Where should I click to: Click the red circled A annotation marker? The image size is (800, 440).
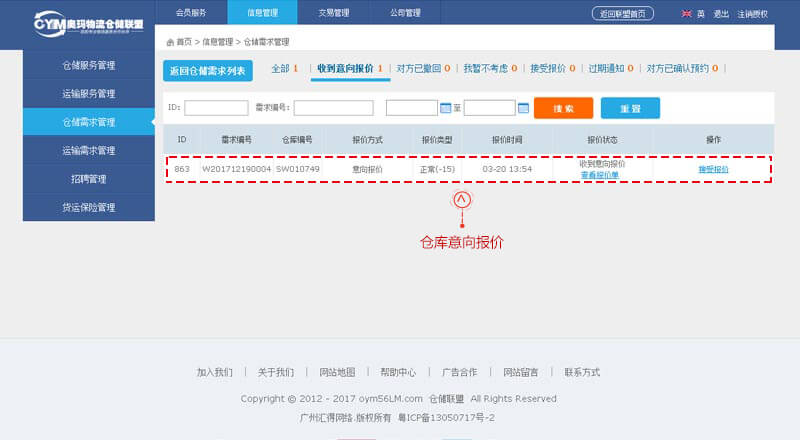pyautogui.click(x=461, y=199)
